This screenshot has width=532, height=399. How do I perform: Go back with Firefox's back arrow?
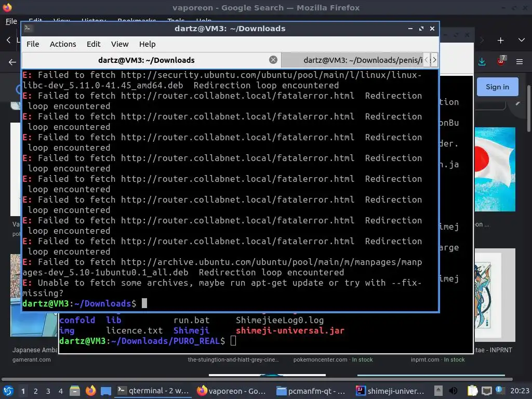tap(12, 62)
